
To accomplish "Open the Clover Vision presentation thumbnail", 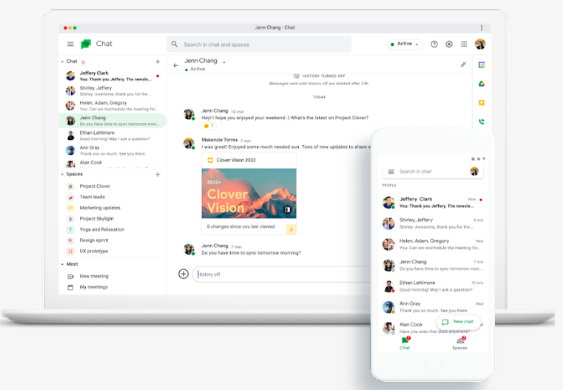I will [x=249, y=193].
